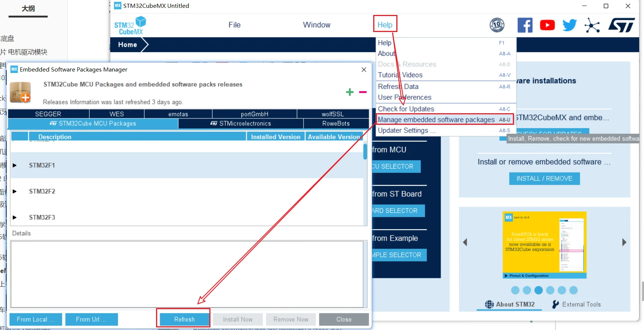
Task: Open the Window menu
Action: coord(317,25)
